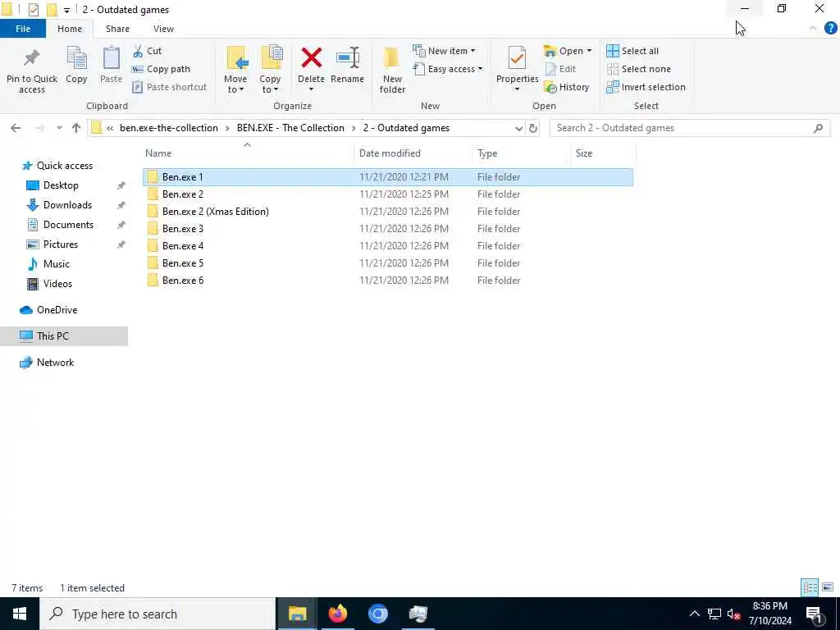Open Videos in navigation pane
Image resolution: width=840 pixels, height=630 pixels.
(57, 284)
